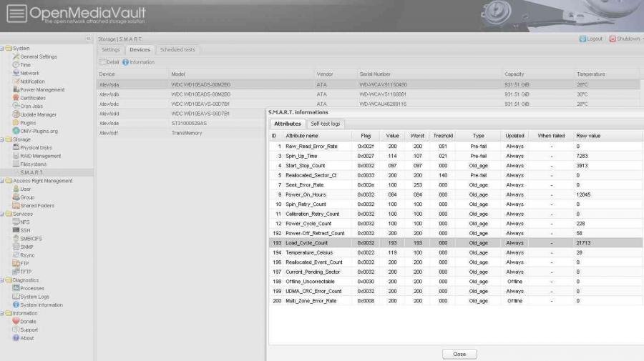Open RAID Management
The width and height of the screenshot is (644, 361).
pos(40,156)
